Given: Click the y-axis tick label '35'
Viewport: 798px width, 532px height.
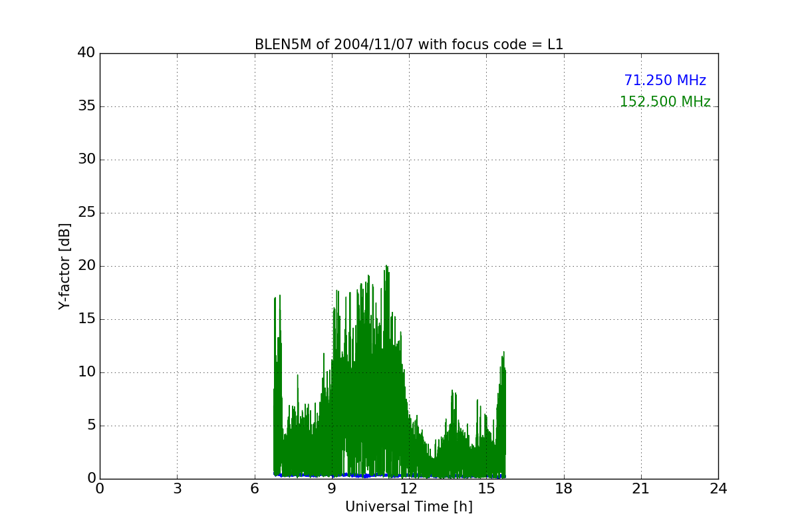Looking at the screenshot, I should [x=86, y=106].
